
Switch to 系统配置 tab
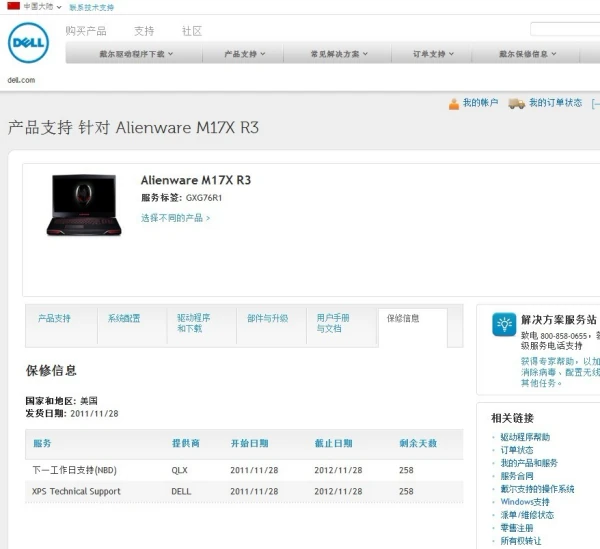(x=124, y=318)
